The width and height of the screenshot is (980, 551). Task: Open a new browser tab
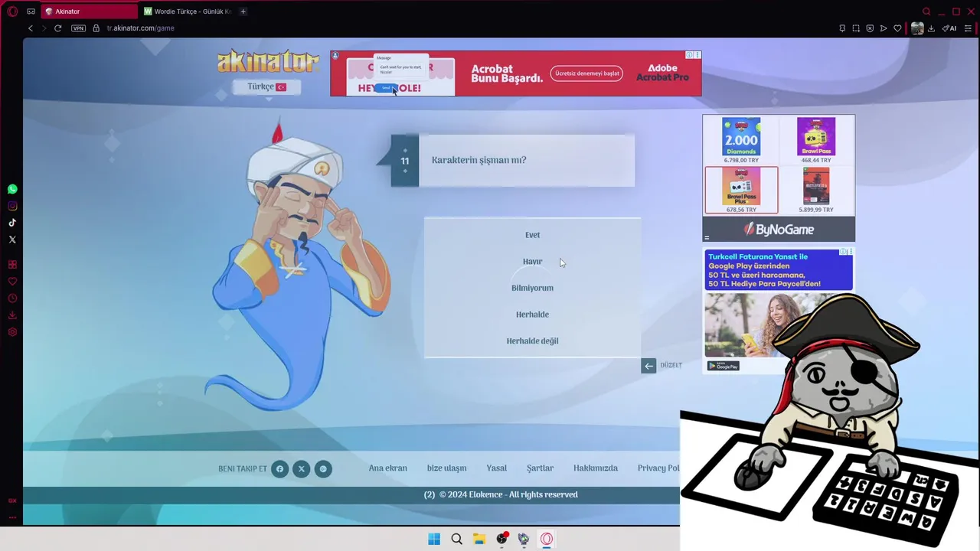coord(243,11)
